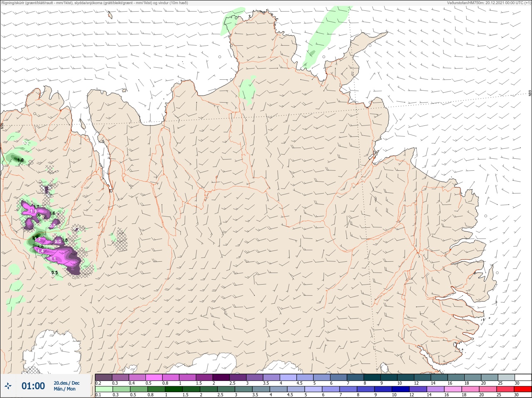The width and height of the screenshot is (532, 398).
Task: Pick the navy blue 10–12 swatch, lower legend
Action: pyautogui.click(x=401, y=389)
